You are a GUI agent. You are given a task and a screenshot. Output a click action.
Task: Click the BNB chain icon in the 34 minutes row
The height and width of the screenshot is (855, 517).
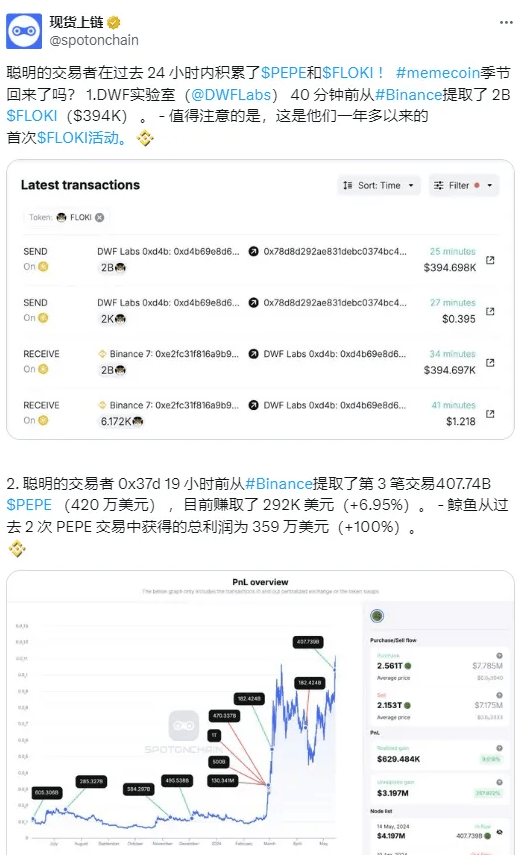pyautogui.click(x=43, y=369)
